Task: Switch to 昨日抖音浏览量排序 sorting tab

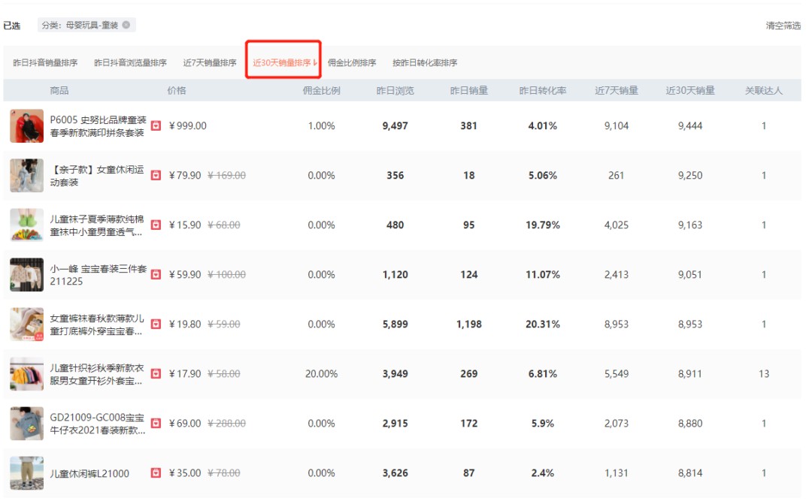Action: tap(131, 62)
